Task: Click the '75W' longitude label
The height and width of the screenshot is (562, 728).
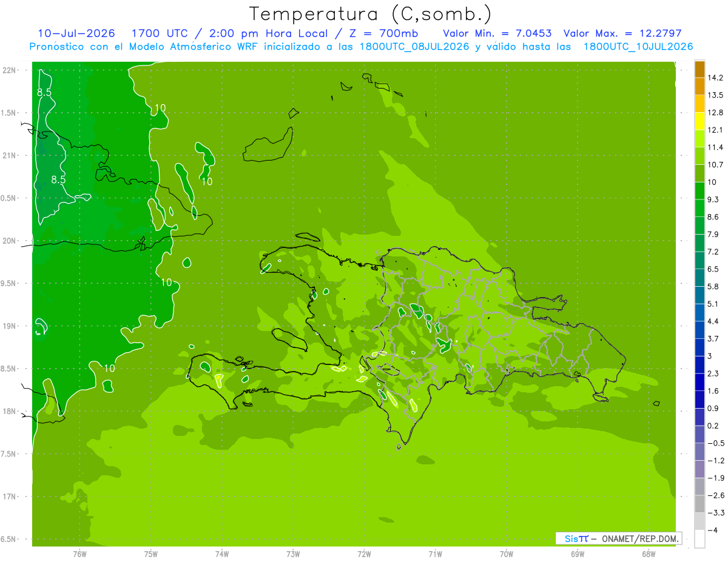Action: point(151,554)
